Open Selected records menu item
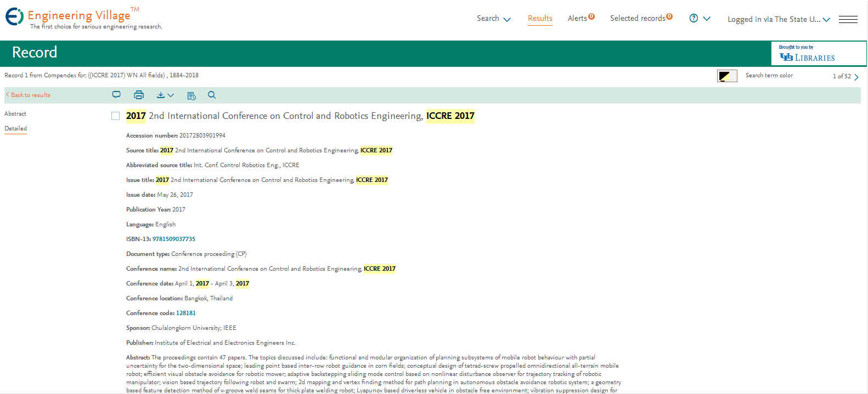The image size is (868, 394). [x=638, y=19]
